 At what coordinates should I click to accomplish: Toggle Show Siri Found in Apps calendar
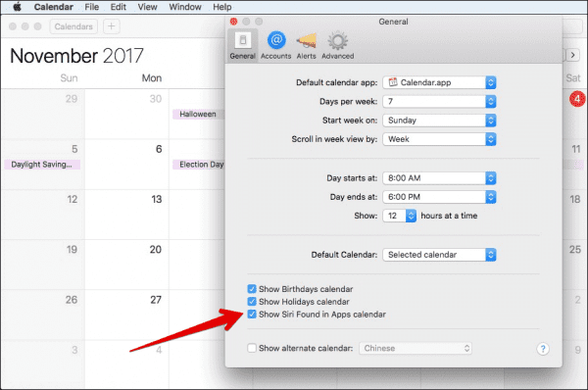[x=252, y=315]
